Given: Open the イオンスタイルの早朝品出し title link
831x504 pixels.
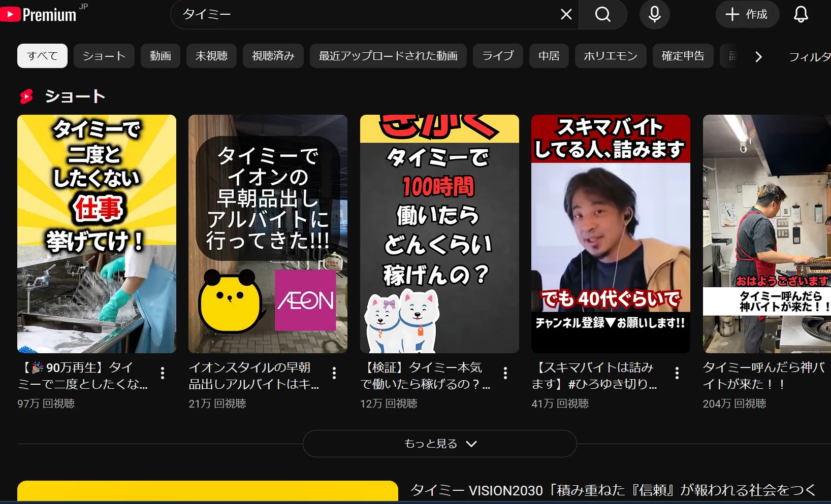Looking at the screenshot, I should point(254,376).
